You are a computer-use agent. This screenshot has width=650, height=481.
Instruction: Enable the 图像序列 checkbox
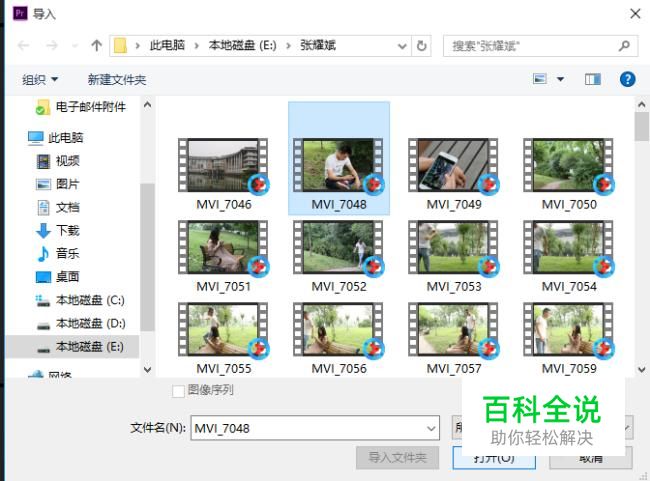(178, 391)
